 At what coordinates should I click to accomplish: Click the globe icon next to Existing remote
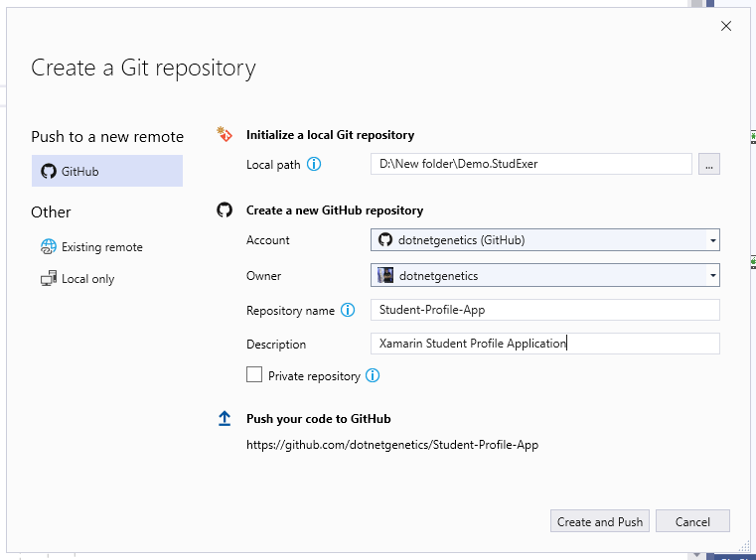click(x=49, y=247)
